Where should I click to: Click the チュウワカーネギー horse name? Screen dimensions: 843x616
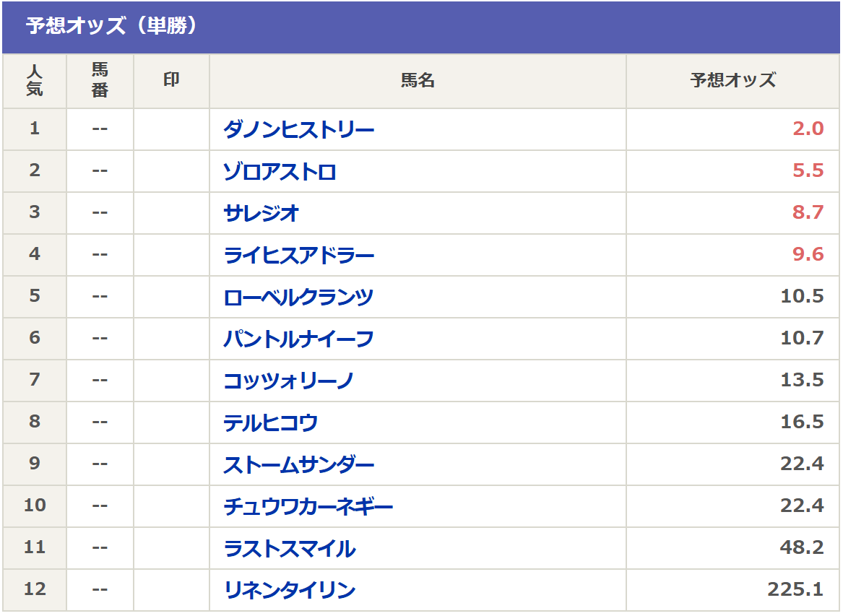[x=308, y=507]
